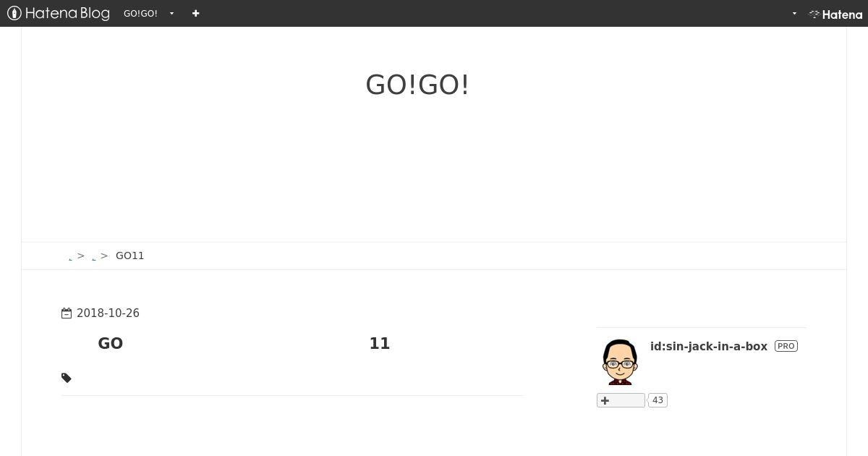
Task: Open the dropdown arrow beside Hatena logo
Action: click(794, 14)
